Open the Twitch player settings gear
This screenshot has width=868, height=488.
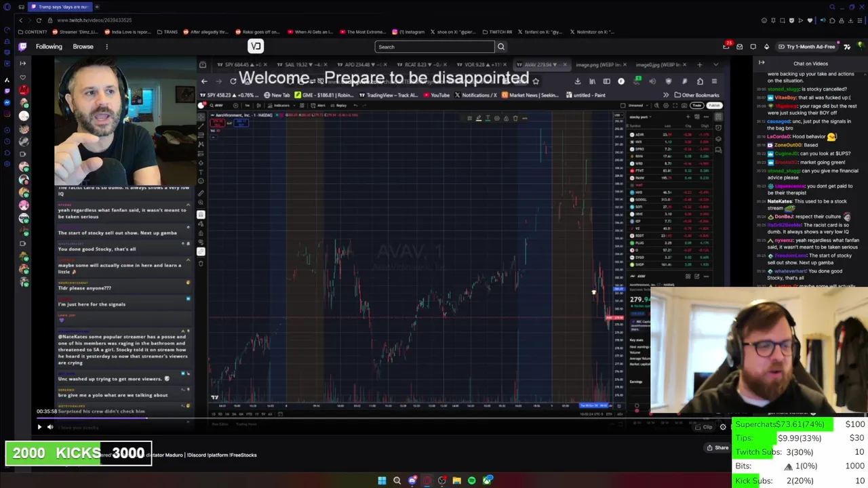pyautogui.click(x=723, y=427)
